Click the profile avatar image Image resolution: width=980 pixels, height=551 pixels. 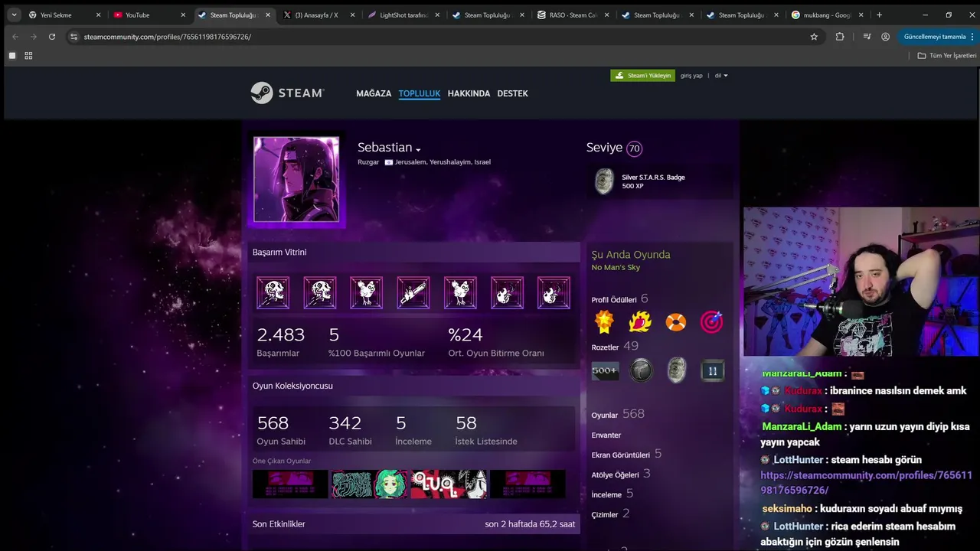point(296,180)
